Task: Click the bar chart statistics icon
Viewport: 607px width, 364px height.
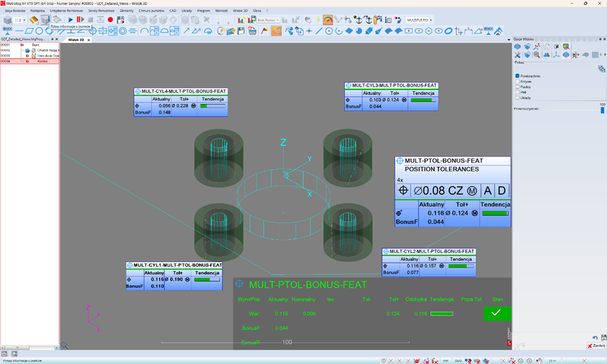Action: click(241, 19)
